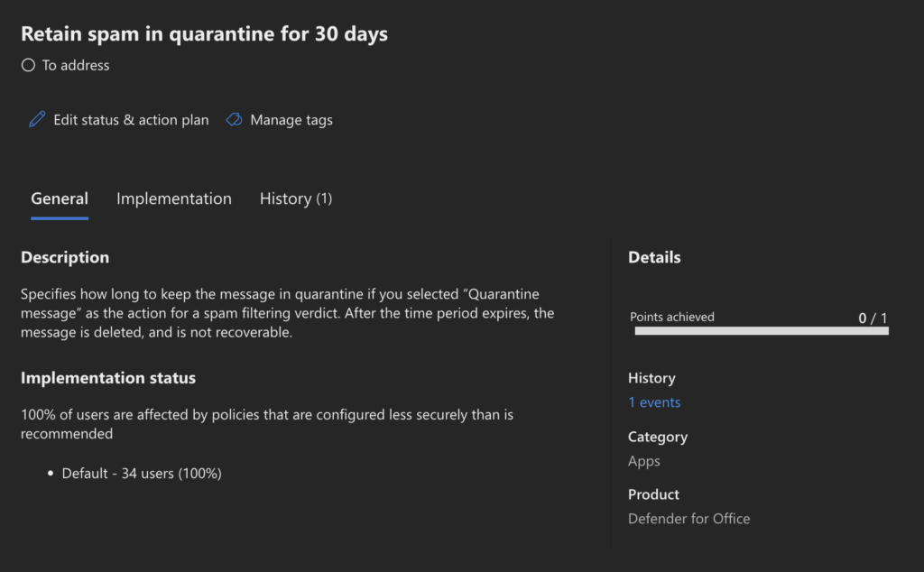The height and width of the screenshot is (572, 924).
Task: Open the 1 events history link
Action: [654, 402]
